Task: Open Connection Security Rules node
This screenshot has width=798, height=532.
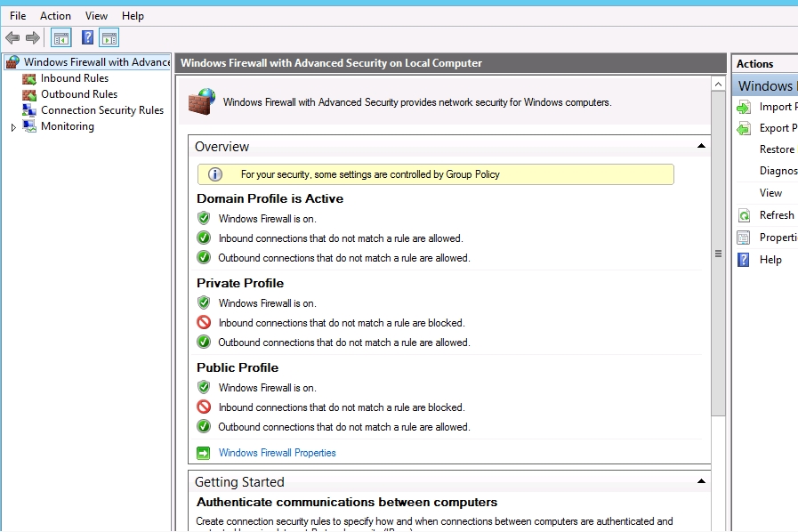Action: (101, 110)
